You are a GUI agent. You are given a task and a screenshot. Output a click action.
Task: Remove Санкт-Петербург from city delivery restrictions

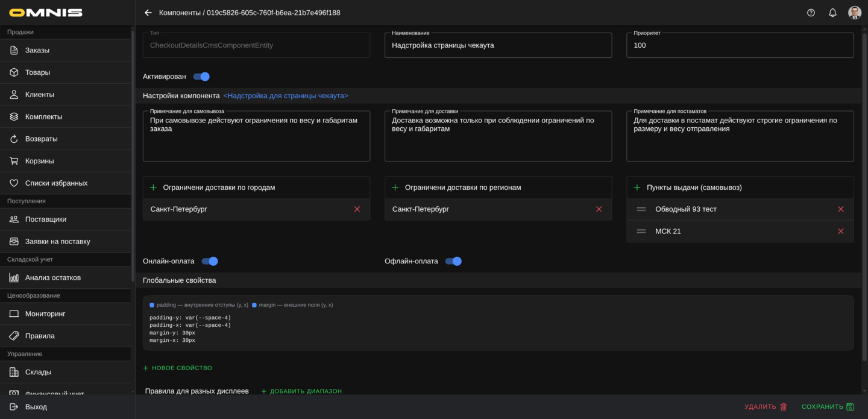pos(357,209)
